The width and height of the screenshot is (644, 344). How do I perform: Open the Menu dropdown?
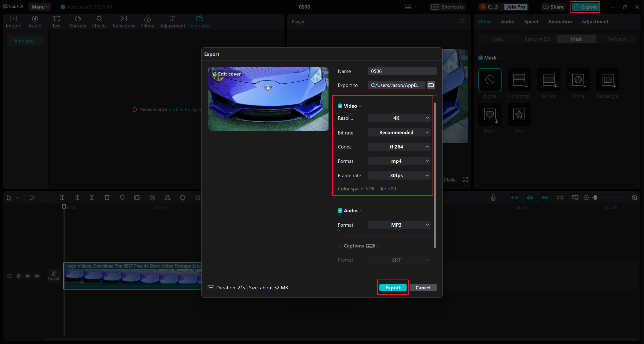(x=40, y=7)
